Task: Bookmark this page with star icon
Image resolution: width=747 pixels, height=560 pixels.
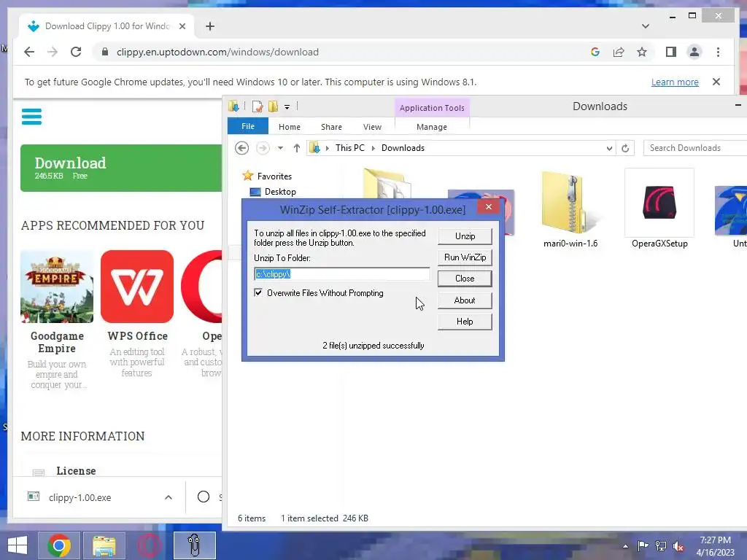Action: 642,52
